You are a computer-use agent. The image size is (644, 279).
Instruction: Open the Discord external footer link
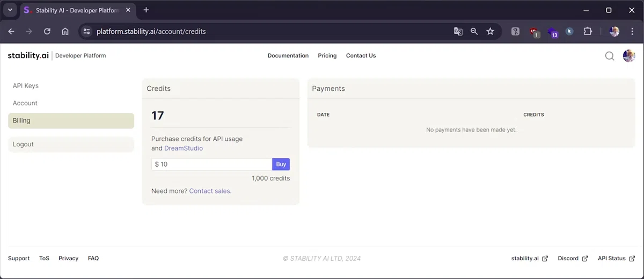pos(573,259)
